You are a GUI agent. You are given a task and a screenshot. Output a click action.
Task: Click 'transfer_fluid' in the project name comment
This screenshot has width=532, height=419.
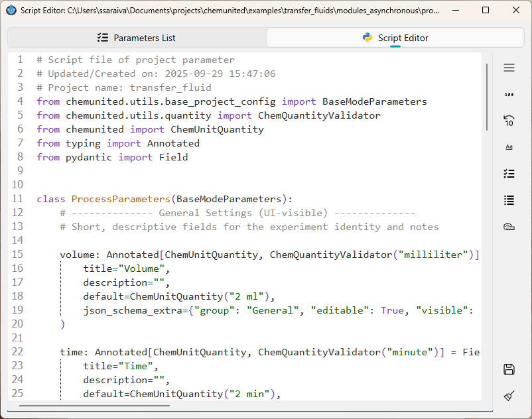170,88
